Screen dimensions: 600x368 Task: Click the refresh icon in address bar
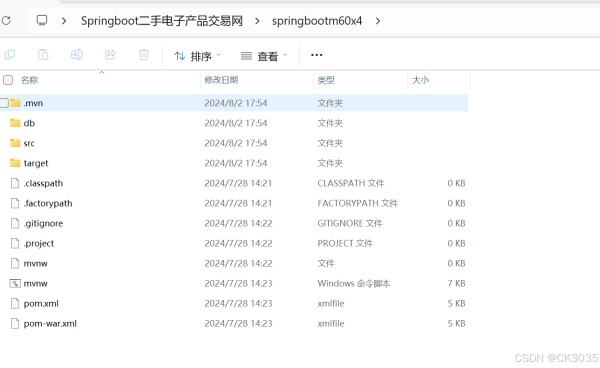coord(6,20)
